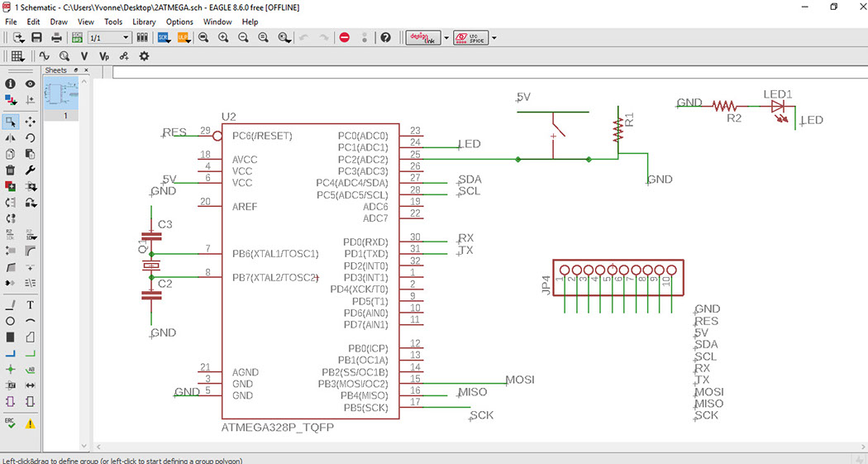Select the Group selection tool

pyautogui.click(x=10, y=122)
